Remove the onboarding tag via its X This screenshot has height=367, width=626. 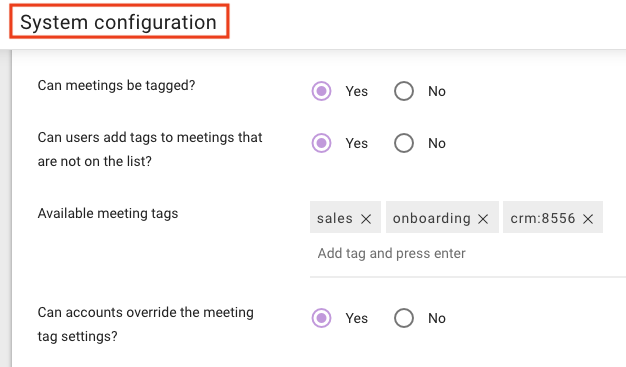tap(483, 219)
